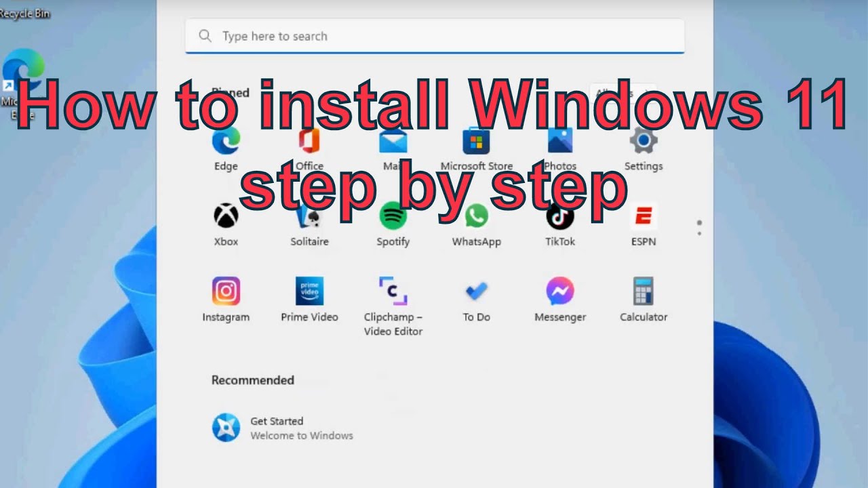The image size is (868, 488).
Task: Open the To Do app
Action: pyautogui.click(x=476, y=300)
